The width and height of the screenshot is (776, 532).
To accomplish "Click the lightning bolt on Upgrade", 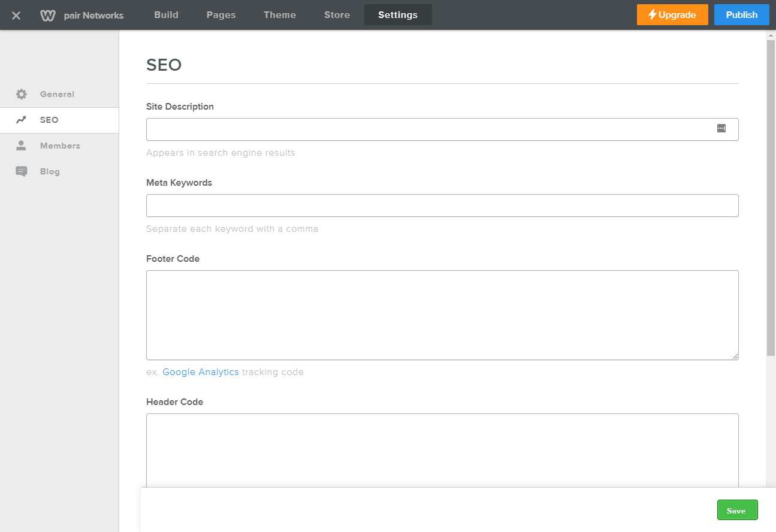I will tap(653, 15).
